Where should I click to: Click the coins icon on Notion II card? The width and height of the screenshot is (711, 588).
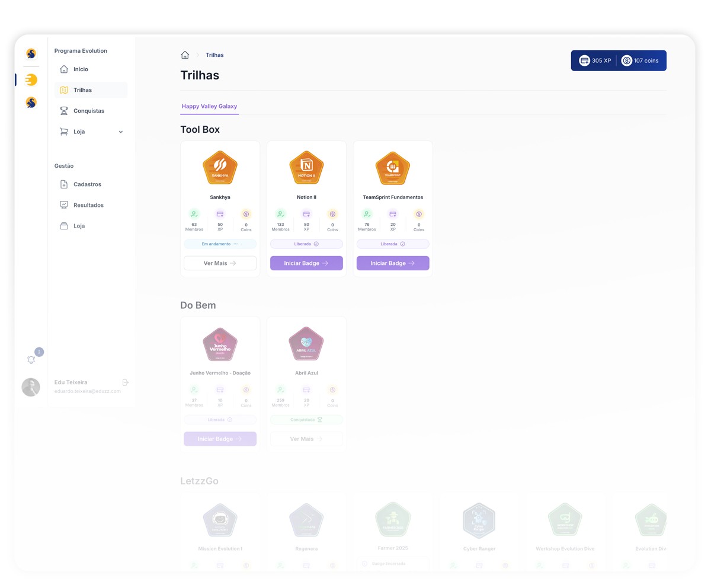click(x=332, y=214)
